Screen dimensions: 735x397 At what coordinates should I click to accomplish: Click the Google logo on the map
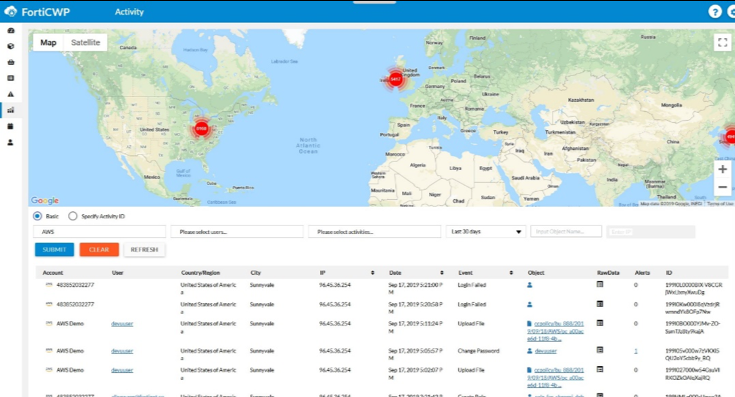45,201
